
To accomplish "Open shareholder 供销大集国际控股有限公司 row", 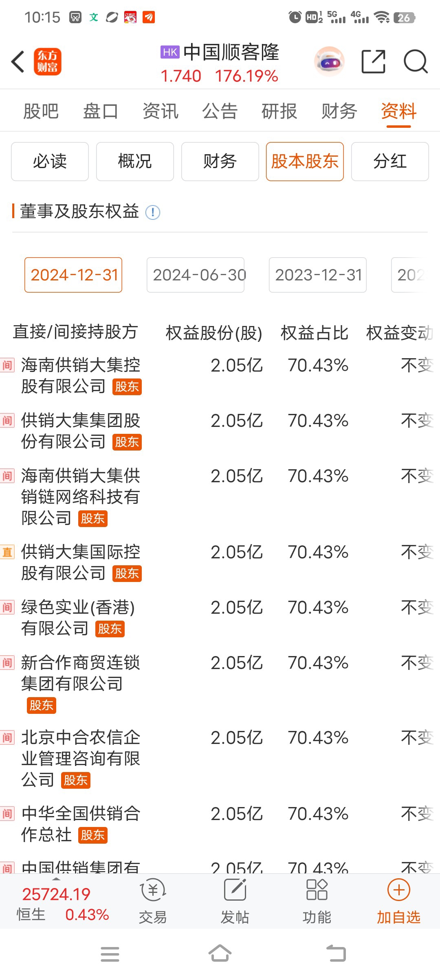I will (220, 562).
